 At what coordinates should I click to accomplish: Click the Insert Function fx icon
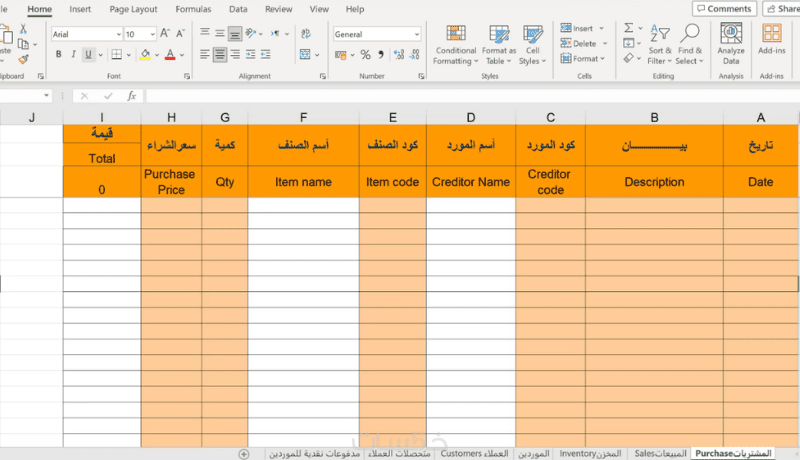point(132,95)
